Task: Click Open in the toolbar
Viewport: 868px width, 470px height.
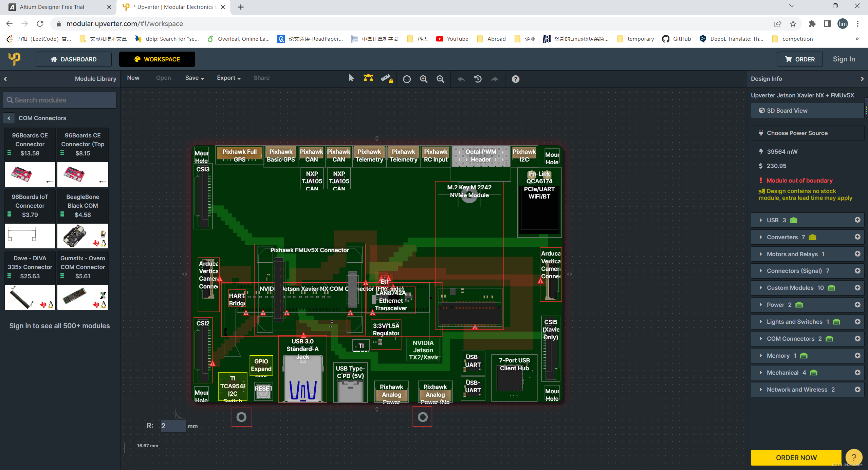Action: point(163,78)
